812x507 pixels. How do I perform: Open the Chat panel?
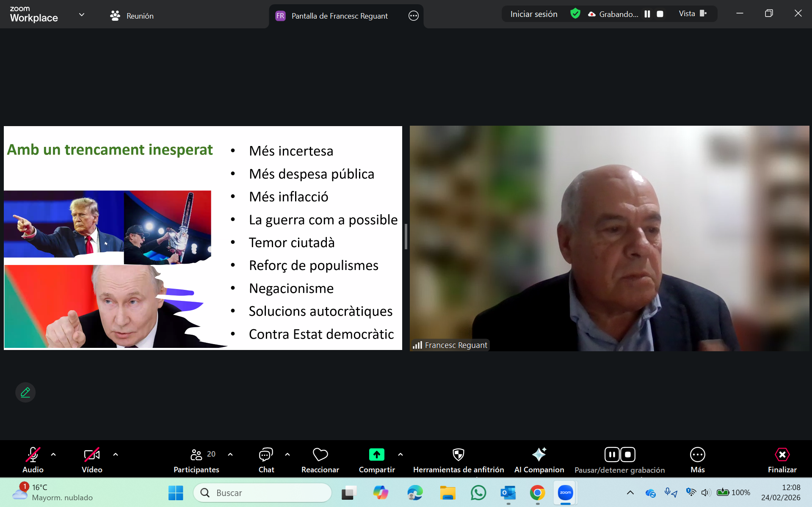[x=266, y=460]
